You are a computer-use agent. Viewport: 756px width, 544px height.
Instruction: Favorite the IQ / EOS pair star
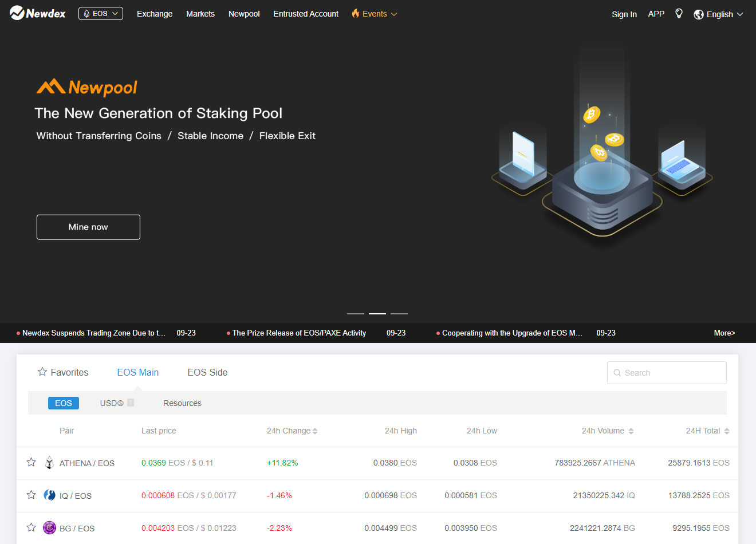[x=31, y=495]
